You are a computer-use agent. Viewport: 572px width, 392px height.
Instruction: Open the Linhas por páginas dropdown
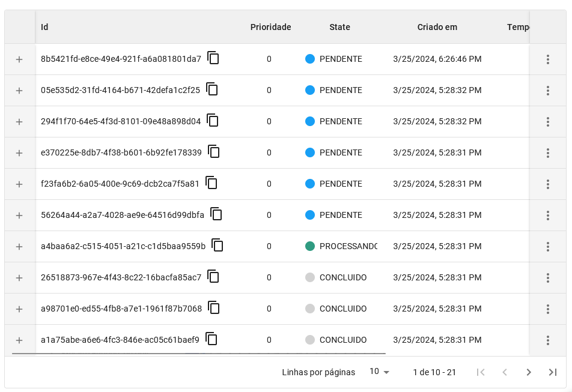click(379, 372)
